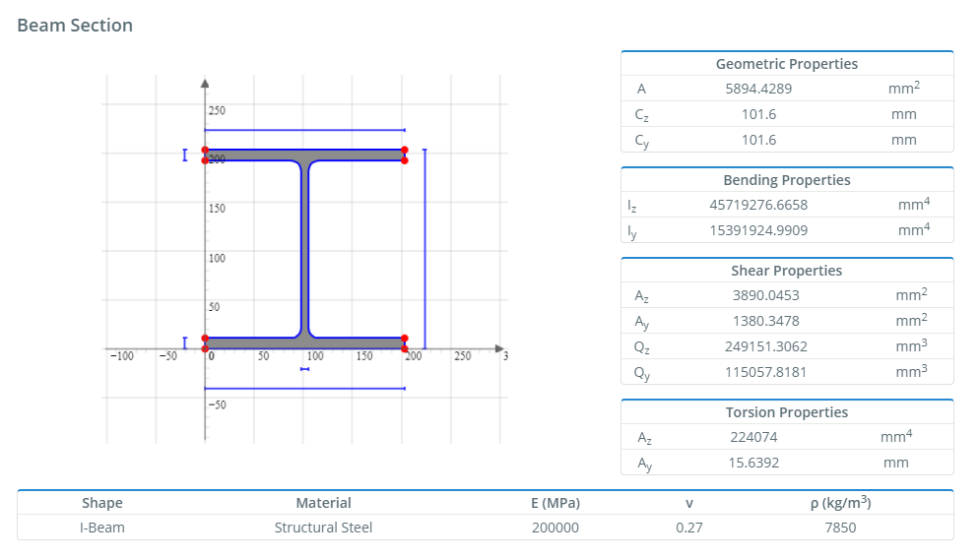The width and height of the screenshot is (980, 560).
Task: Click shear Ay value 1380.3478
Action: coord(765,321)
